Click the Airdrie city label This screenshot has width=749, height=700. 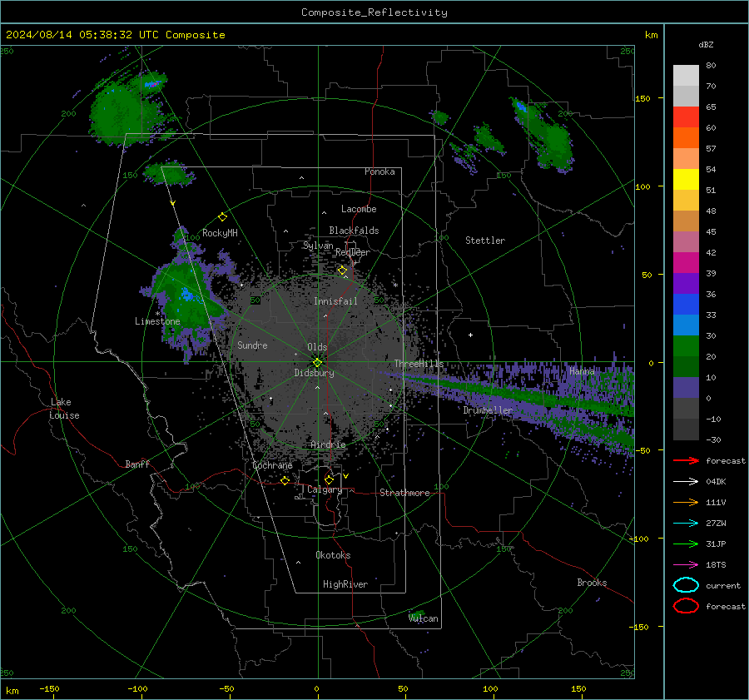[328, 444]
